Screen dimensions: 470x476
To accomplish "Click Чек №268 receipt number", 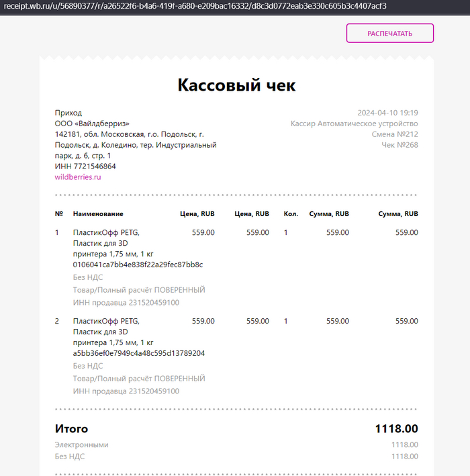I will (x=399, y=145).
